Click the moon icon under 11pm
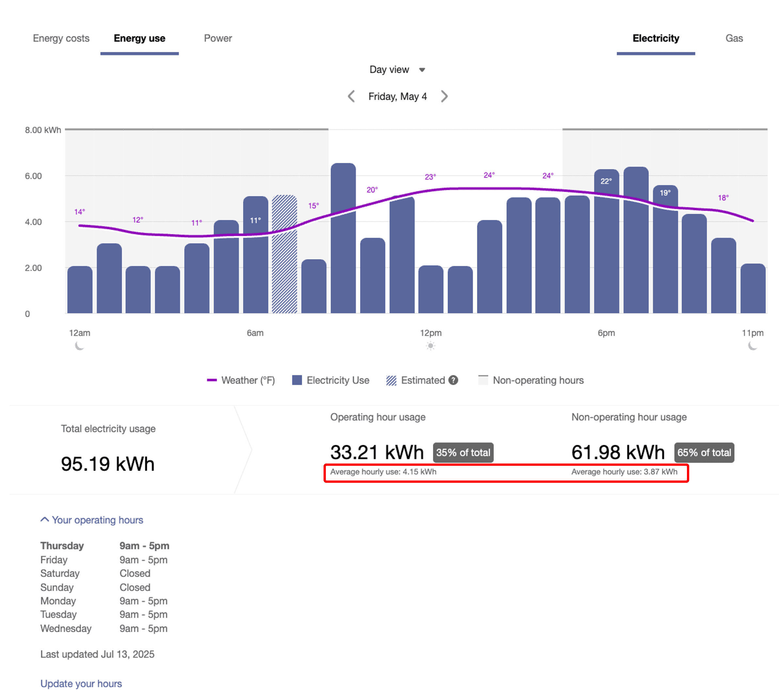The height and width of the screenshot is (700, 779). 753,346
